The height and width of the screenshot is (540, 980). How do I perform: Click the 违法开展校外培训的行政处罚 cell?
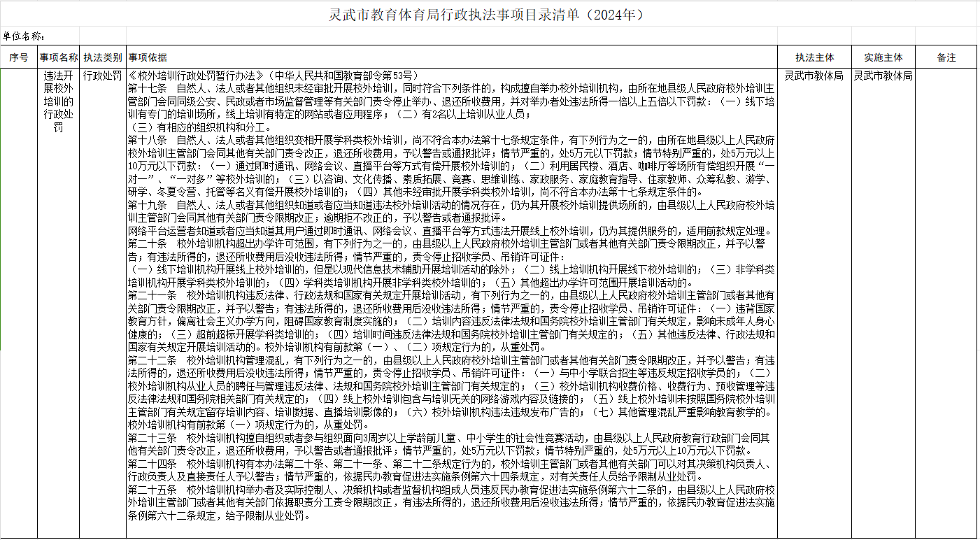(59, 101)
